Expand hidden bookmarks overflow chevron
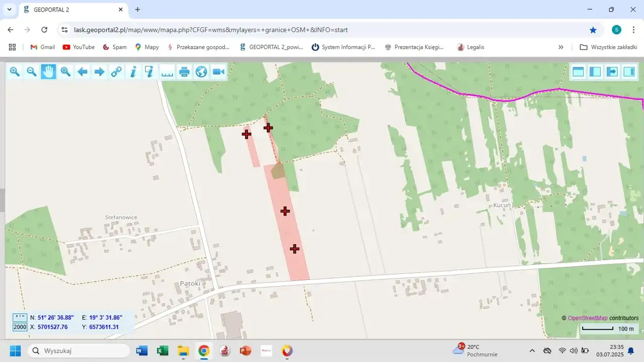 pyautogui.click(x=561, y=47)
